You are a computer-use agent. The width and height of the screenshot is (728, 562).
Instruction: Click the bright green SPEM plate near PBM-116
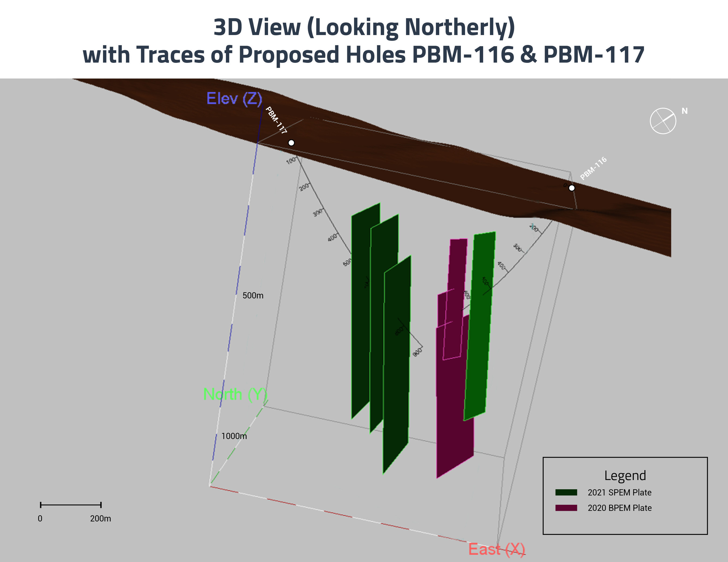[480, 327]
